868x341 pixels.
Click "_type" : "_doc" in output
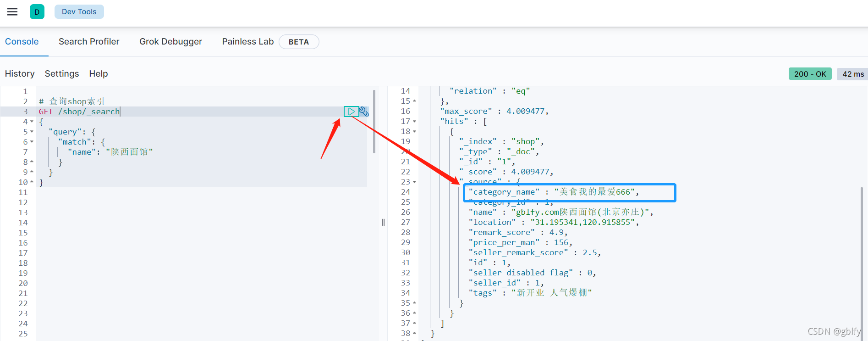pyautogui.click(x=499, y=151)
